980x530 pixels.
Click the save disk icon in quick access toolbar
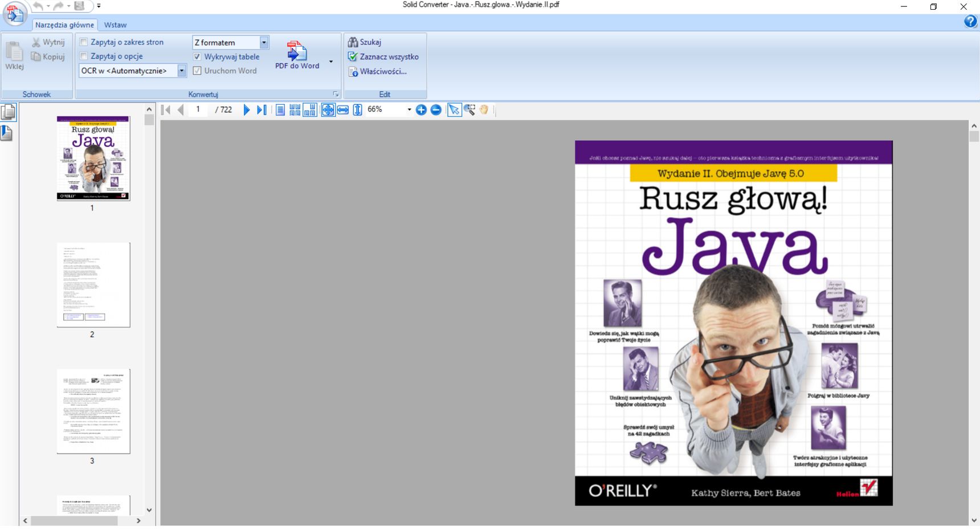click(80, 6)
